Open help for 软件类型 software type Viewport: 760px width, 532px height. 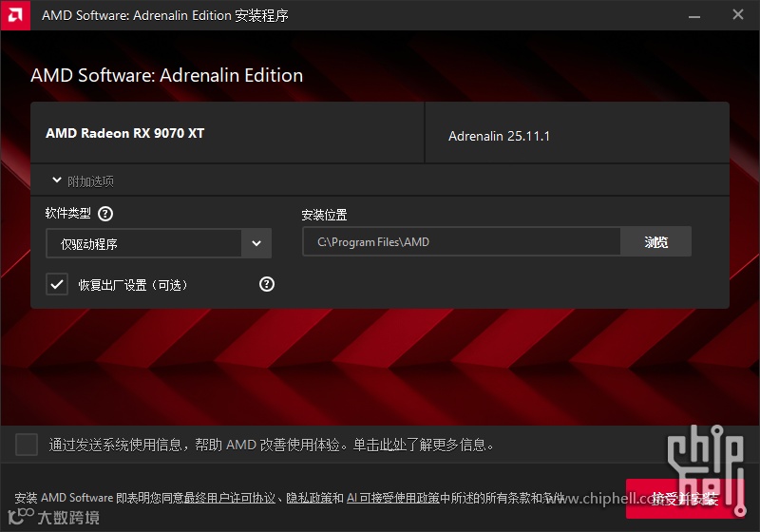pyautogui.click(x=105, y=214)
